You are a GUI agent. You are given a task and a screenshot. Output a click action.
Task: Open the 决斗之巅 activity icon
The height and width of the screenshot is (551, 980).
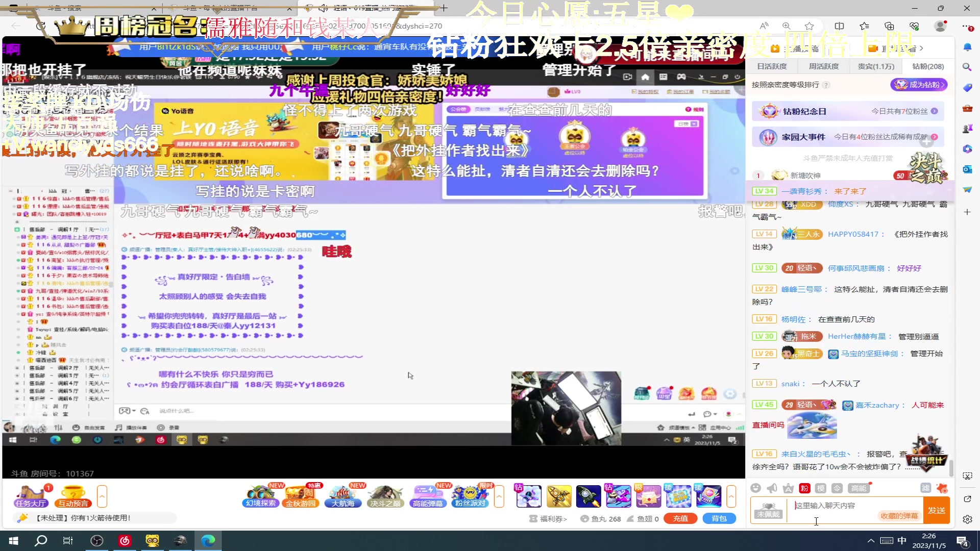click(x=386, y=496)
